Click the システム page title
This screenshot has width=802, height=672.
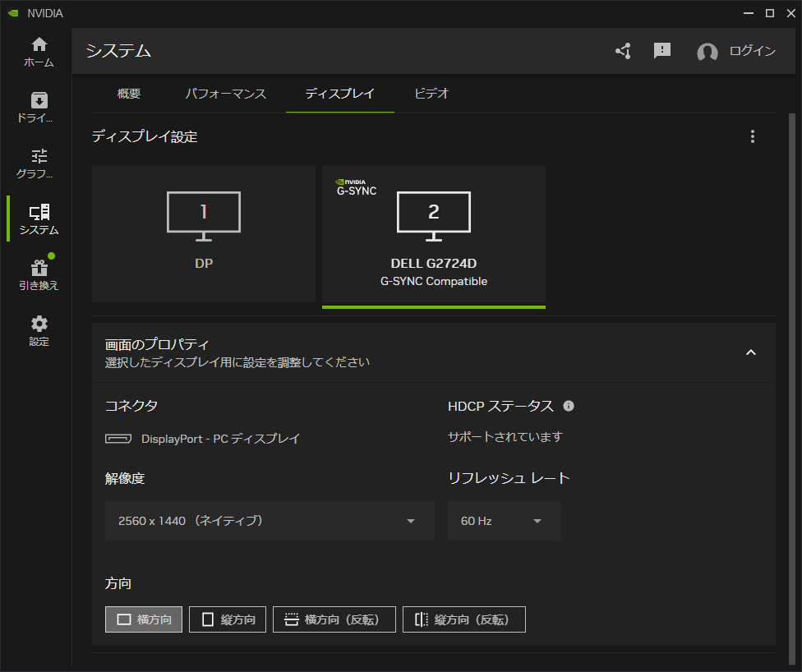(x=118, y=51)
